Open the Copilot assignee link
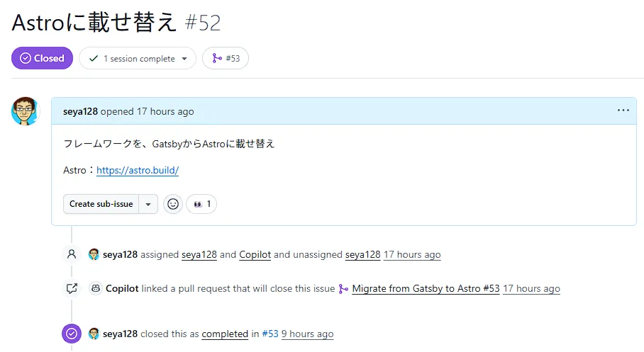This screenshot has height=352, width=644. [255, 255]
